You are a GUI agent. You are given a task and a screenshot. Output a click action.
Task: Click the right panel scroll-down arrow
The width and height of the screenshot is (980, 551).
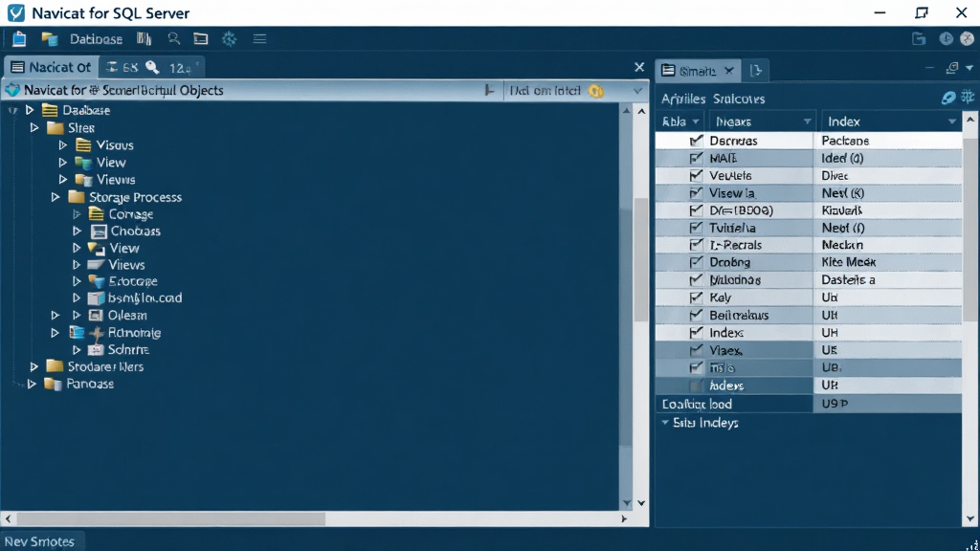pos(970,518)
